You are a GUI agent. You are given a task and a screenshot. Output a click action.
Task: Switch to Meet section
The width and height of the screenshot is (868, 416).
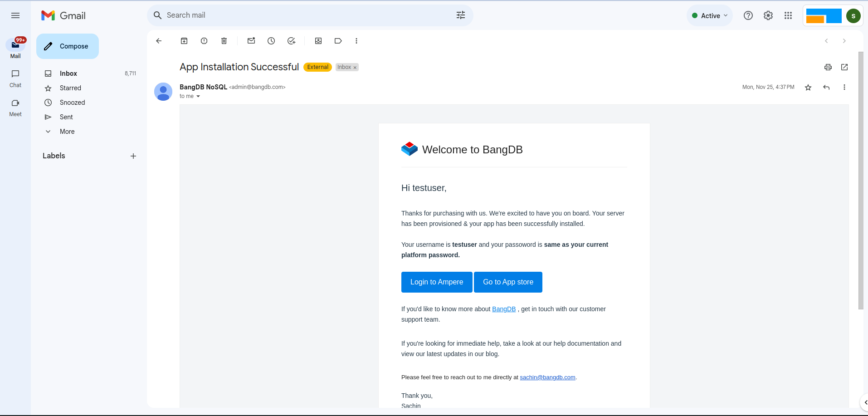click(x=15, y=108)
